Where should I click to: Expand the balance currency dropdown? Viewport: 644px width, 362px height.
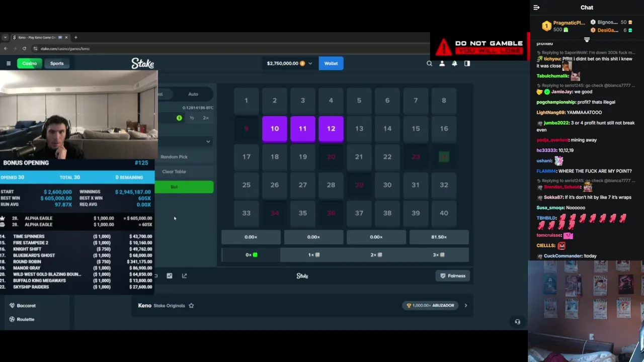pos(310,63)
